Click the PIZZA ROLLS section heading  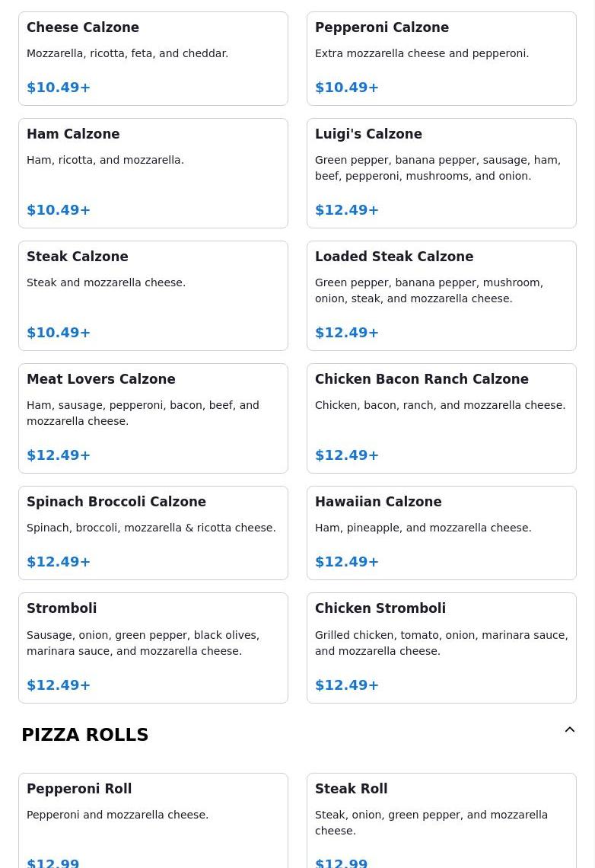coord(85,735)
